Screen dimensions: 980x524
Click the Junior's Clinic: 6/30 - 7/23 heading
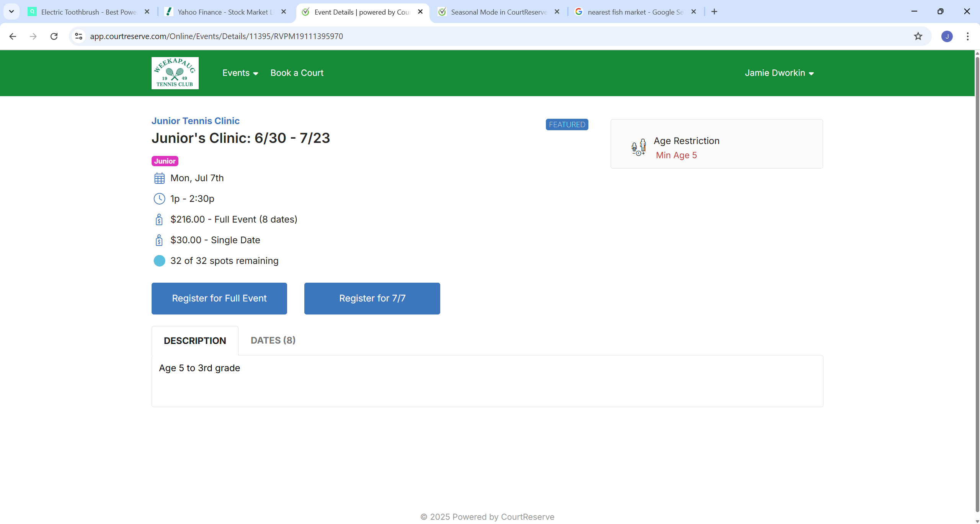[x=241, y=138]
